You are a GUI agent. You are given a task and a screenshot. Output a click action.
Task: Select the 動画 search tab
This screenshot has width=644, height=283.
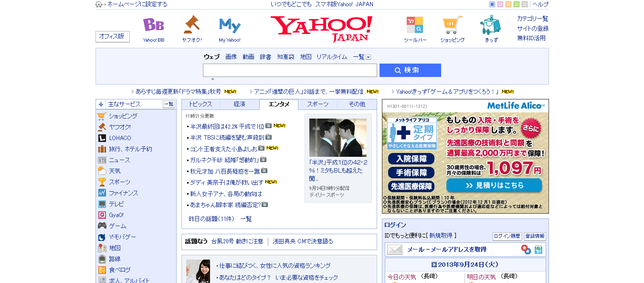pyautogui.click(x=248, y=57)
